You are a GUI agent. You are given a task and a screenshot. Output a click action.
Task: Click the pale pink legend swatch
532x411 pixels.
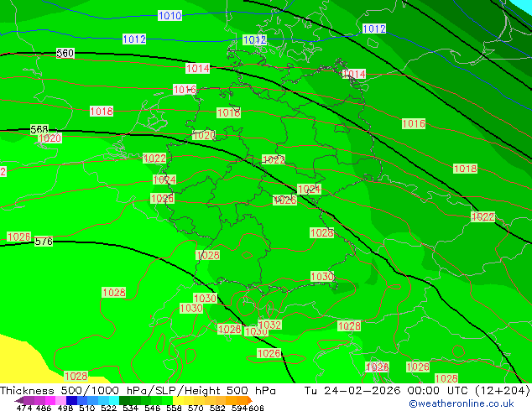tap(60, 400)
